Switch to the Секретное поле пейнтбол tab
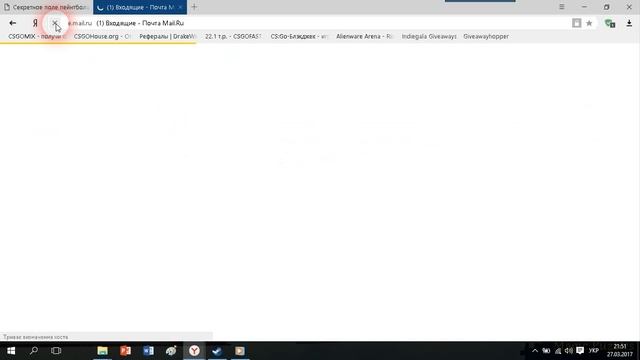Viewport: 640px width, 360px height. click(x=46, y=7)
